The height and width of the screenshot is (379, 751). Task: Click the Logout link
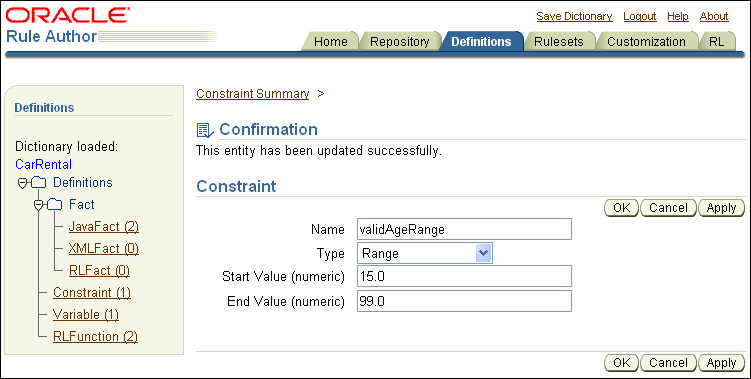point(639,16)
